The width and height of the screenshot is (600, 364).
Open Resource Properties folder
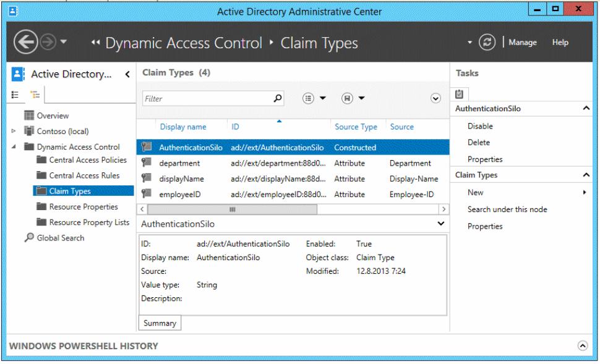[x=84, y=207]
